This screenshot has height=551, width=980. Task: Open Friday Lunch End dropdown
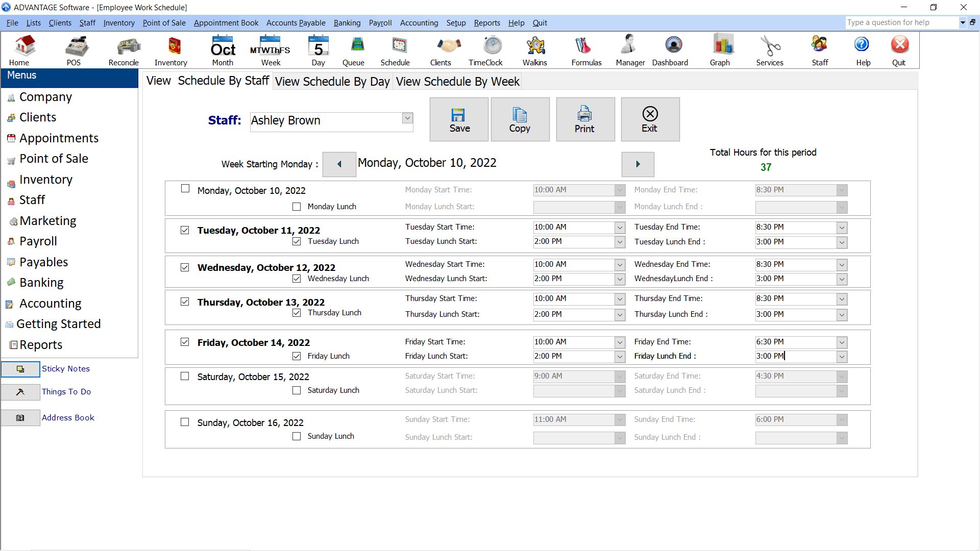[842, 357]
